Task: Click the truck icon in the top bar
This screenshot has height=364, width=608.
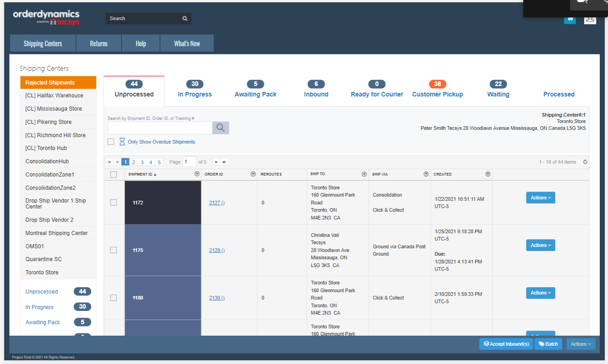Action: click(570, 20)
